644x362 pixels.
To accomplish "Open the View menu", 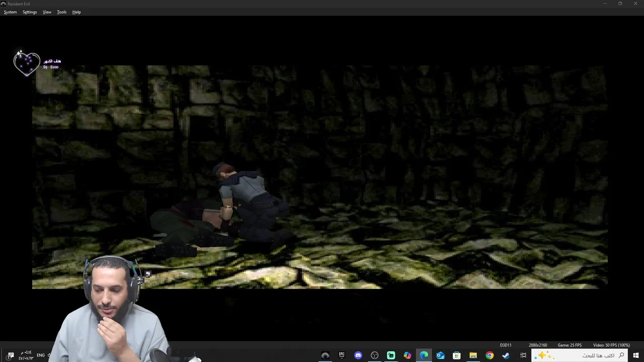I will tap(47, 12).
